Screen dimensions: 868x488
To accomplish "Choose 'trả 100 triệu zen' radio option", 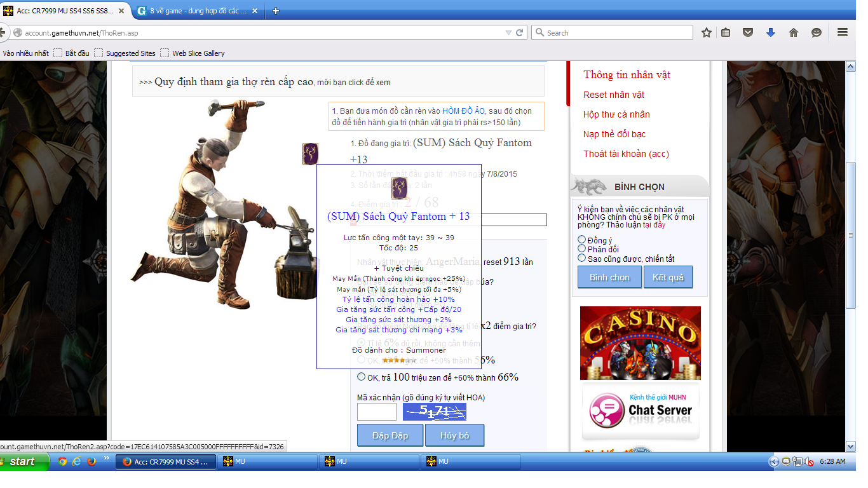I will click(361, 377).
